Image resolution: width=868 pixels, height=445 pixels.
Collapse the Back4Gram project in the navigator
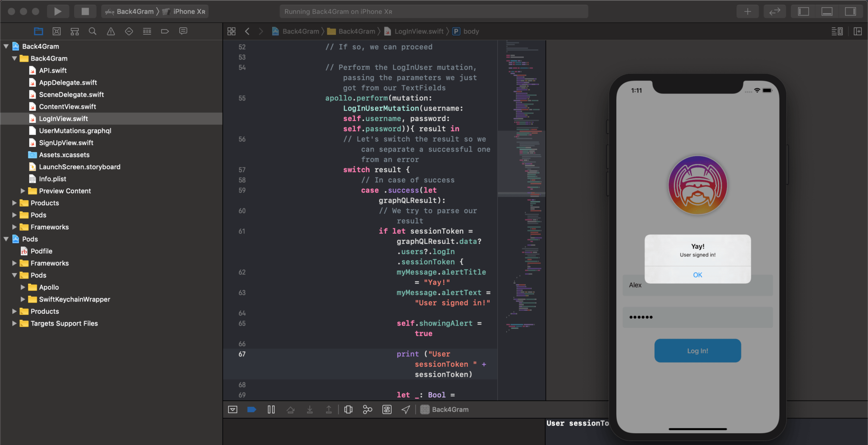pos(6,46)
